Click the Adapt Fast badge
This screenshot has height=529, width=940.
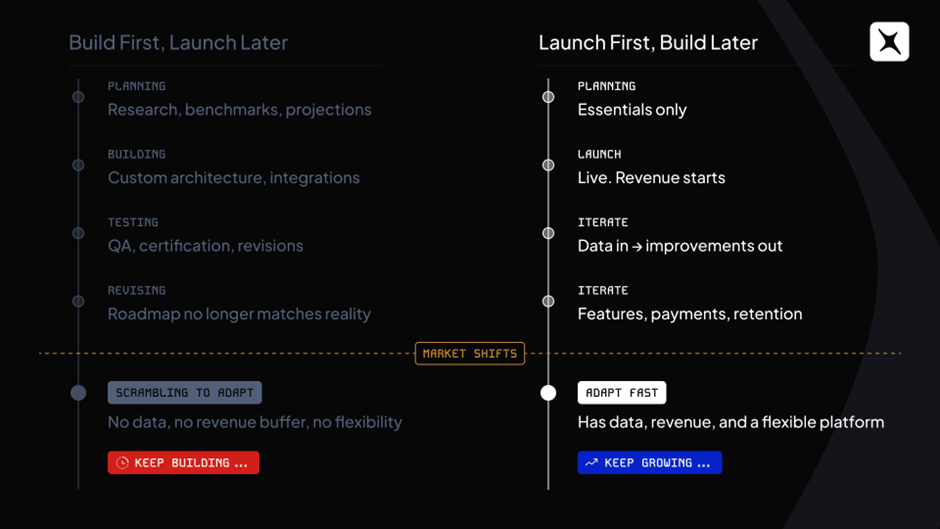pos(622,393)
